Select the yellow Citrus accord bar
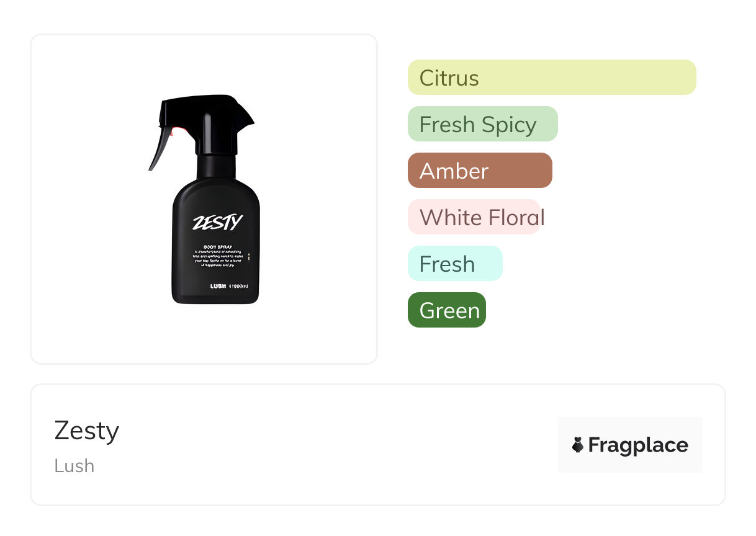This screenshot has width=756, height=536. pos(551,78)
